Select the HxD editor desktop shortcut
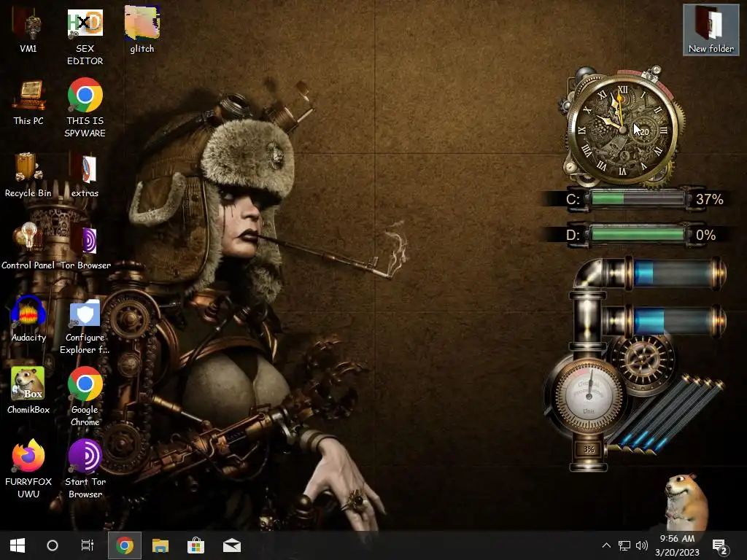This screenshot has height=560, width=747. tap(85, 37)
